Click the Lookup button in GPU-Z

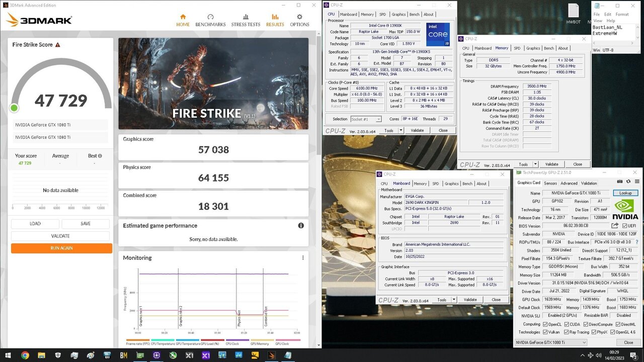625,193
